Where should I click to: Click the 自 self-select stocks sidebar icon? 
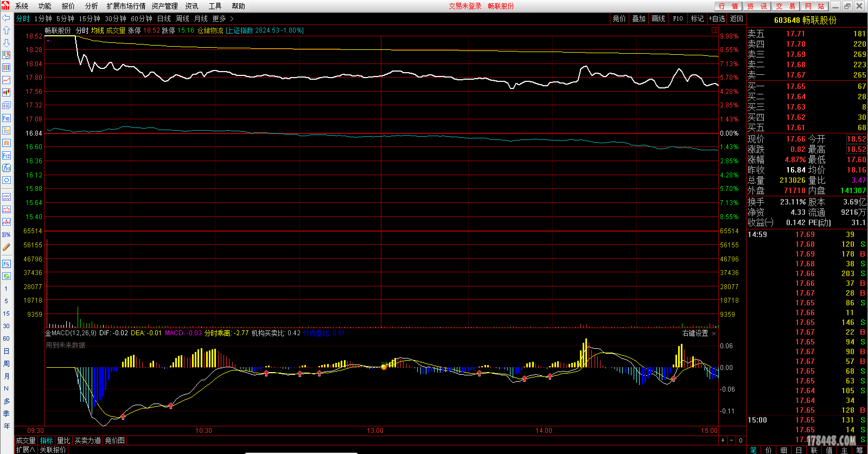7,143
